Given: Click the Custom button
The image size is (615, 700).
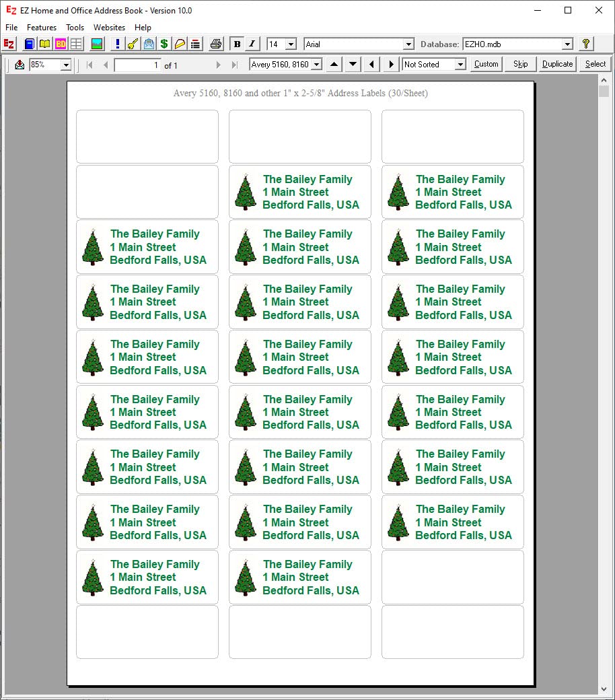Looking at the screenshot, I should coord(486,64).
